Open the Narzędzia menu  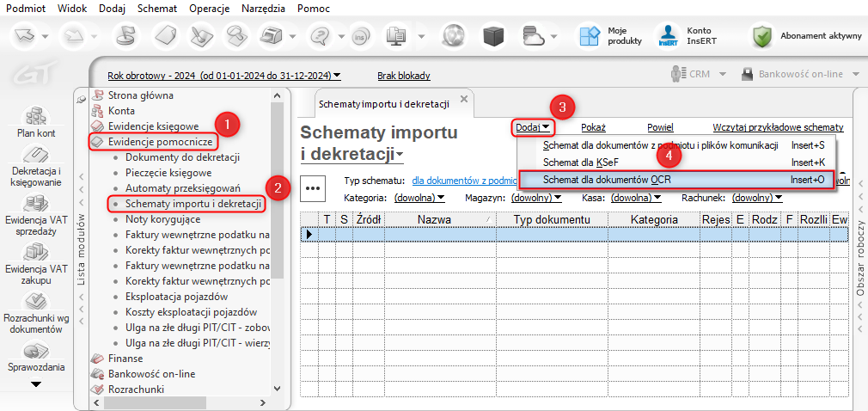pos(264,9)
